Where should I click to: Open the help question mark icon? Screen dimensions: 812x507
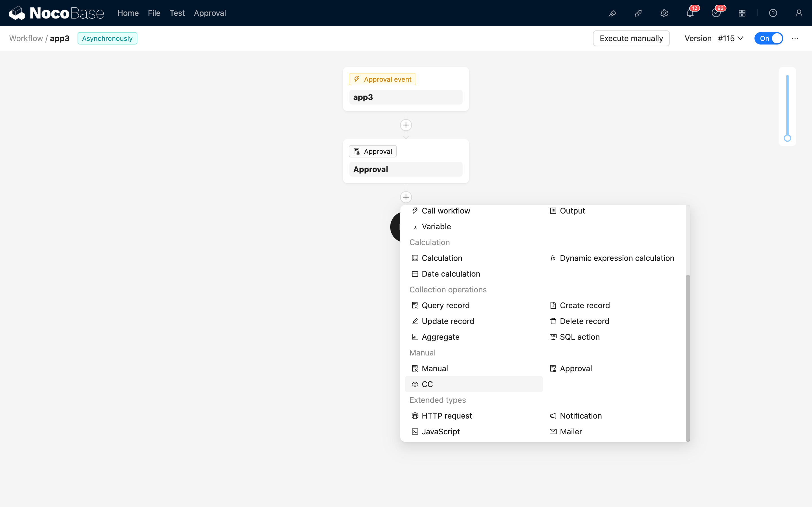(773, 13)
